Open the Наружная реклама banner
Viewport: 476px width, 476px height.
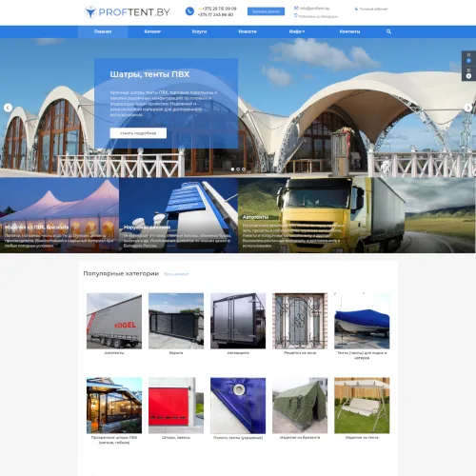[179, 215]
